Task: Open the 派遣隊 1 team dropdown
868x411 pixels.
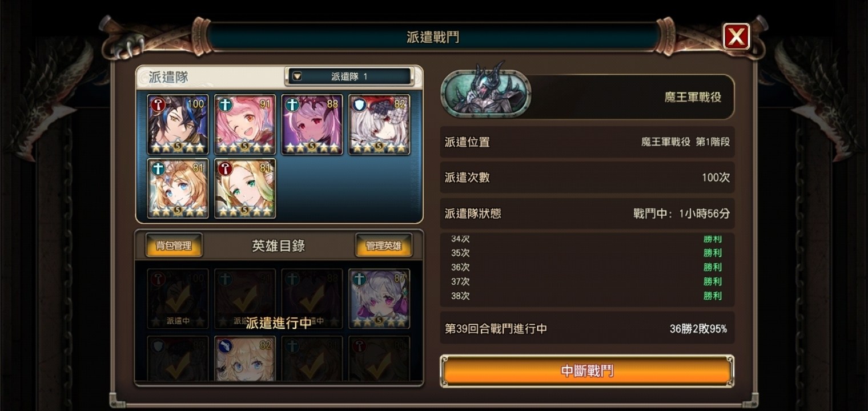Action: (349, 76)
